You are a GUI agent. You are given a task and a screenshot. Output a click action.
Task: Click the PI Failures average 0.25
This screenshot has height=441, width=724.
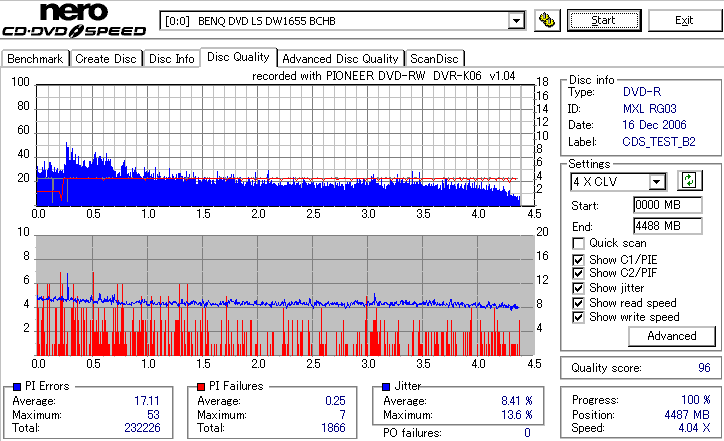pyautogui.click(x=335, y=401)
